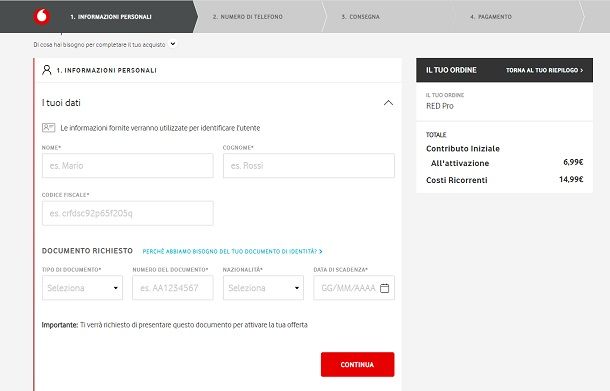Go to step 3 Consegna

(x=361, y=17)
